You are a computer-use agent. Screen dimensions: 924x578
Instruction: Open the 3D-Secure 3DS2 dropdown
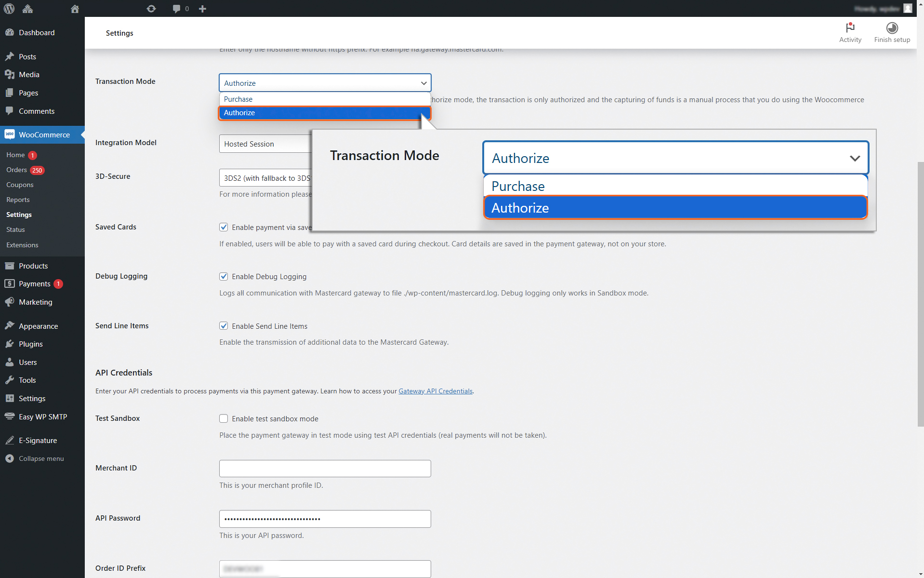[265, 178]
